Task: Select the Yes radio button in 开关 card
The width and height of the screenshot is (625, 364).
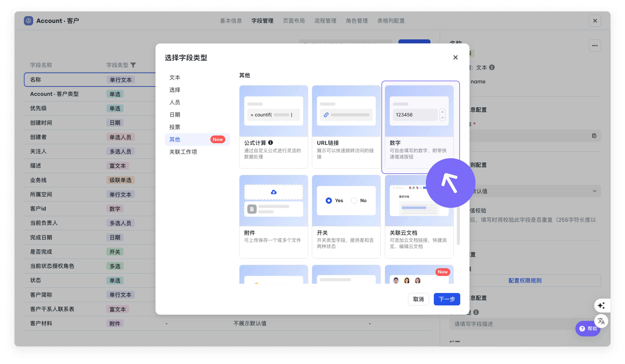Action: point(329,200)
